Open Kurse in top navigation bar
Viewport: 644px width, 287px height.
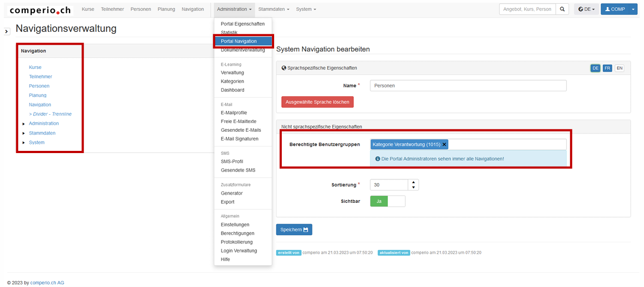[88, 9]
